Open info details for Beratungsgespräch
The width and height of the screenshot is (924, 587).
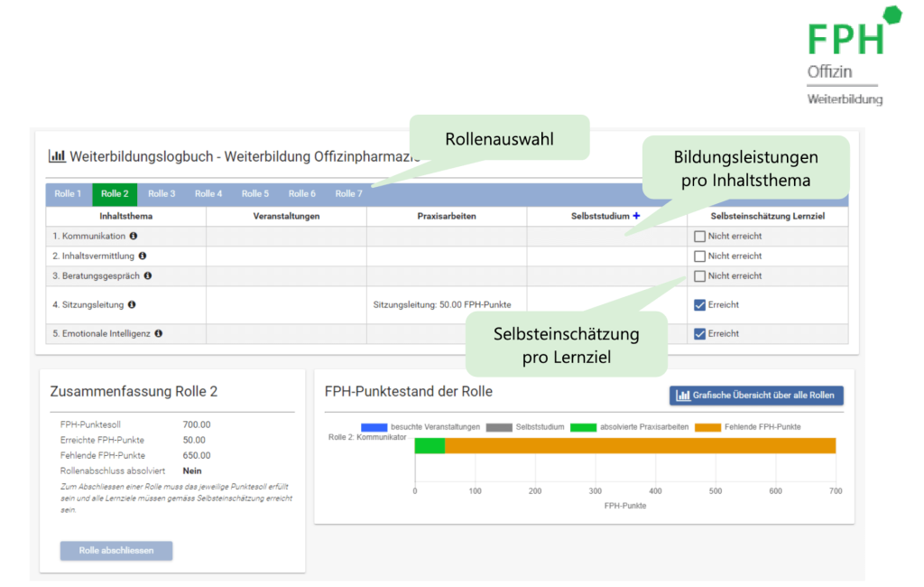click(149, 275)
